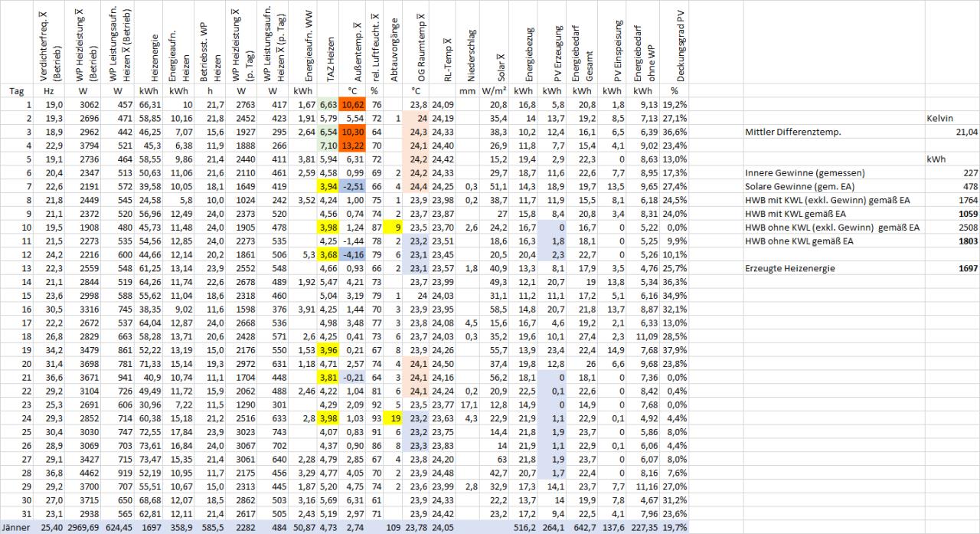The image size is (980, 534).
Task: Select the 'Hz' unit cell
Action: pos(51,90)
